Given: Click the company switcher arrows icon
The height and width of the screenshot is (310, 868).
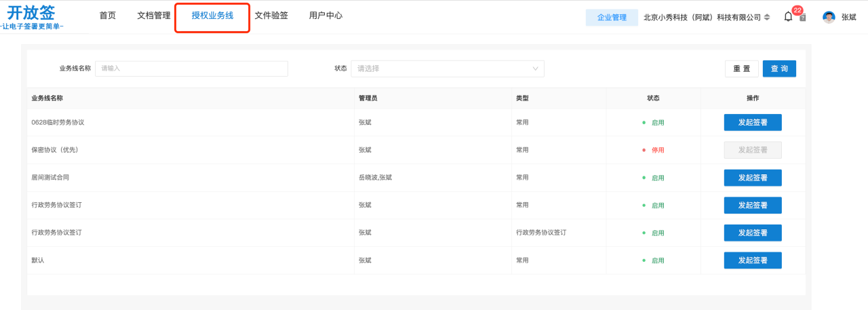Looking at the screenshot, I should tap(767, 18).
